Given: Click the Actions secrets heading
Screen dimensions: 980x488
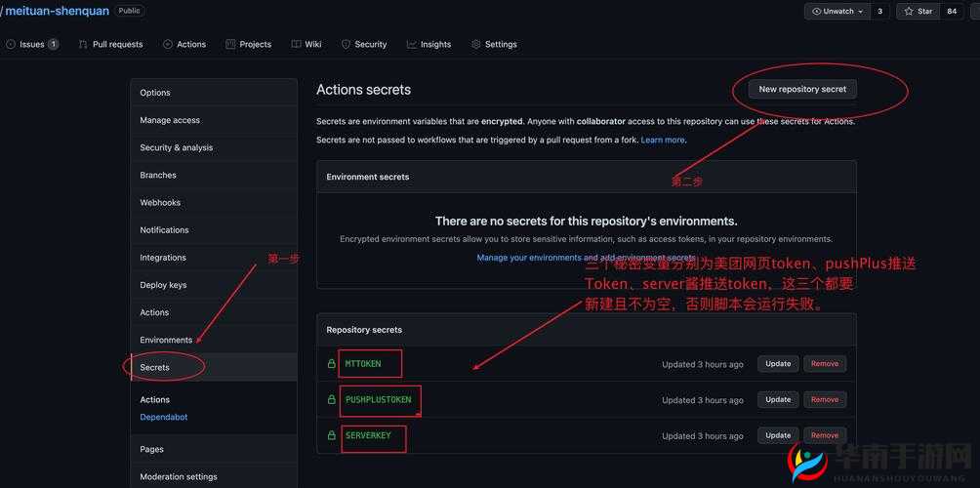Looking at the screenshot, I should click(364, 90).
